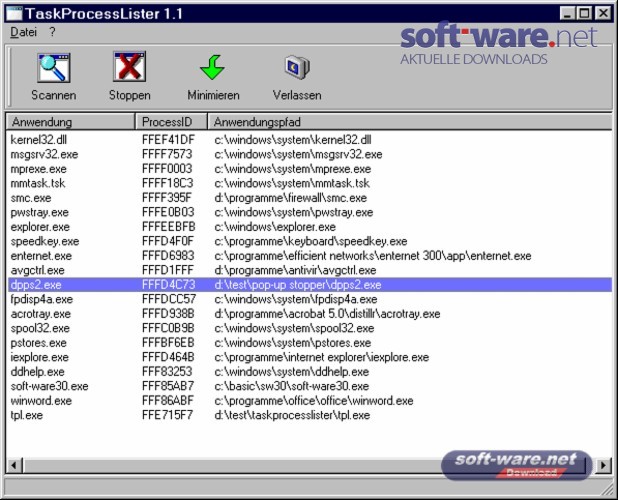This screenshot has width=618, height=500.
Task: Select the winword.exe process row
Action: 310,401
